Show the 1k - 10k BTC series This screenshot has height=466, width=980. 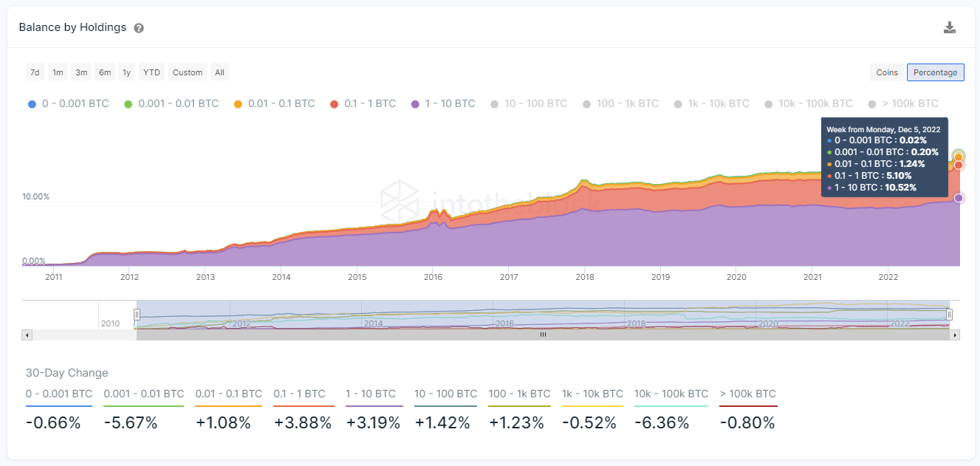pyautogui.click(x=712, y=103)
